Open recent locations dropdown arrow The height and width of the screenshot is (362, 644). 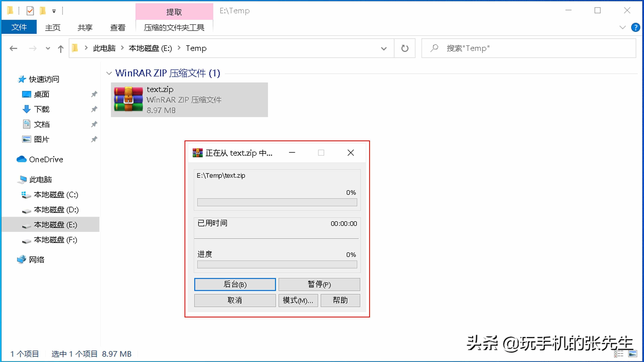[x=48, y=48]
